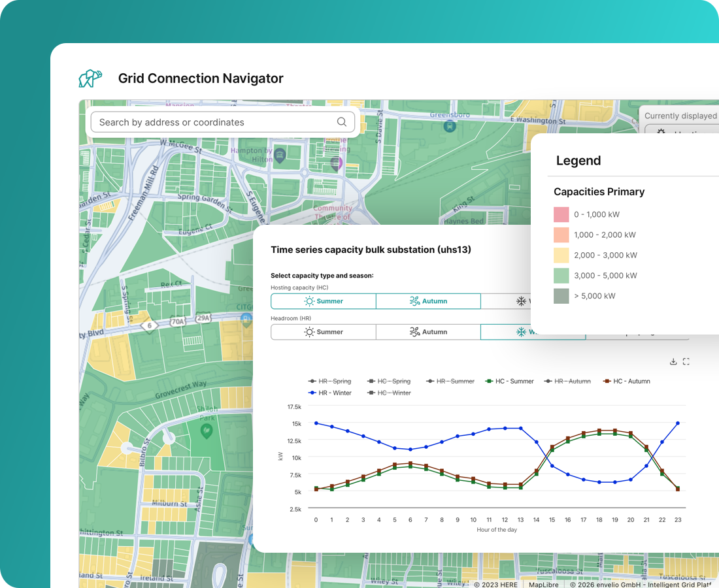Select Headroom Summer button
Image resolution: width=719 pixels, height=588 pixels.
point(324,332)
